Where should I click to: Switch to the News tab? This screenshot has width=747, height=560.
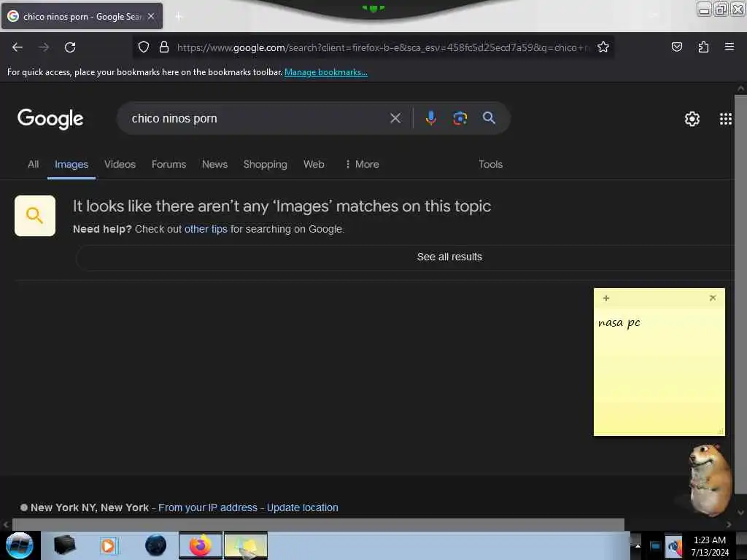tap(214, 164)
